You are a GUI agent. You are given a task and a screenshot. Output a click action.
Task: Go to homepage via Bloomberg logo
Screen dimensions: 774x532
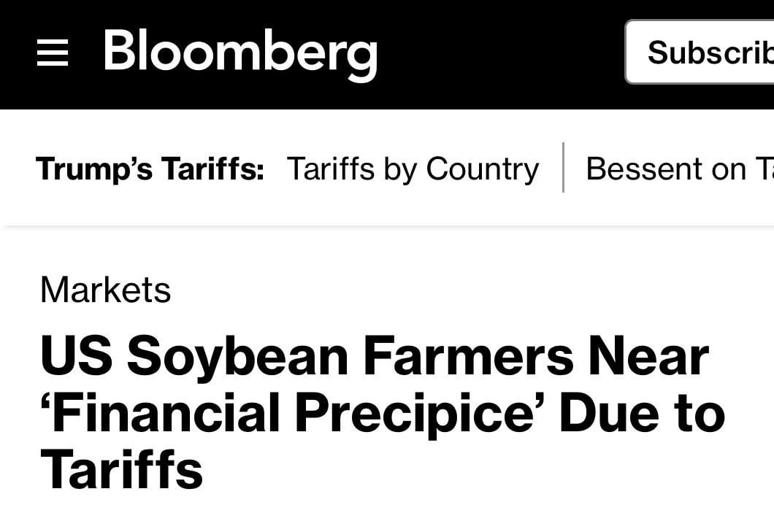pos(240,54)
